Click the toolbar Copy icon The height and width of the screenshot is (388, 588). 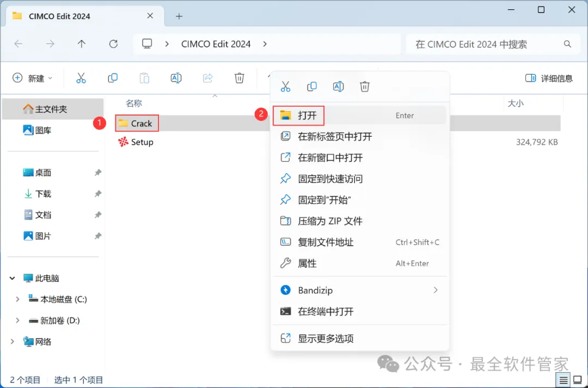tap(113, 78)
